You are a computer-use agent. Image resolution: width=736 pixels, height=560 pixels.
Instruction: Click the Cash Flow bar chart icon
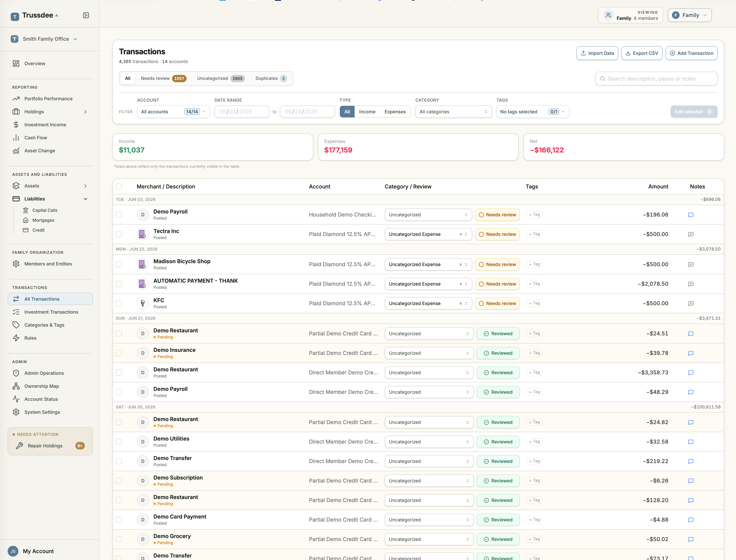pos(16,138)
